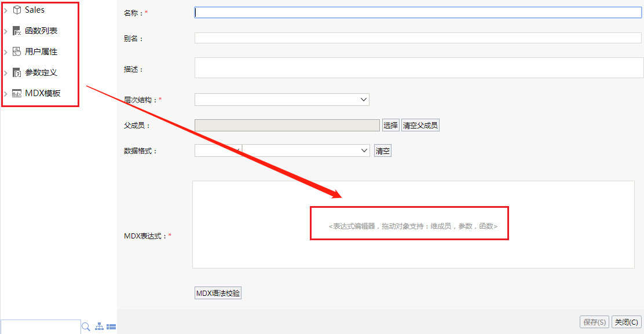Click the Sales cube icon
The width and height of the screenshot is (644, 334).
pos(17,10)
